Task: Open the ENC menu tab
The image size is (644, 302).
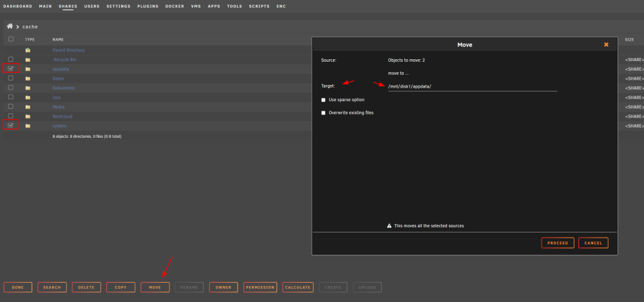Action: (281, 6)
